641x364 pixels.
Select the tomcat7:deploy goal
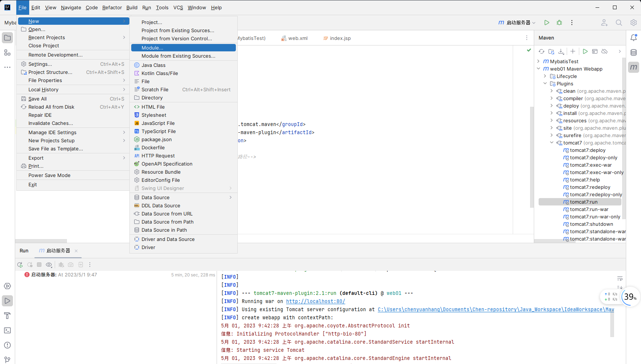[x=588, y=150]
